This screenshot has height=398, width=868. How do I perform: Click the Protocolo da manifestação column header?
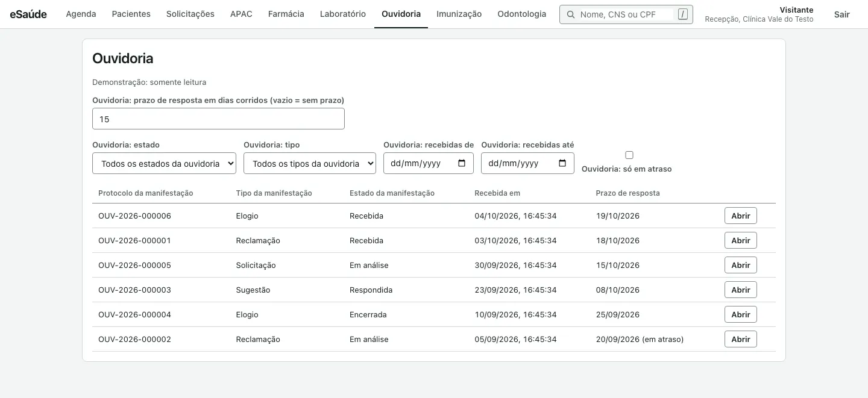(x=145, y=193)
